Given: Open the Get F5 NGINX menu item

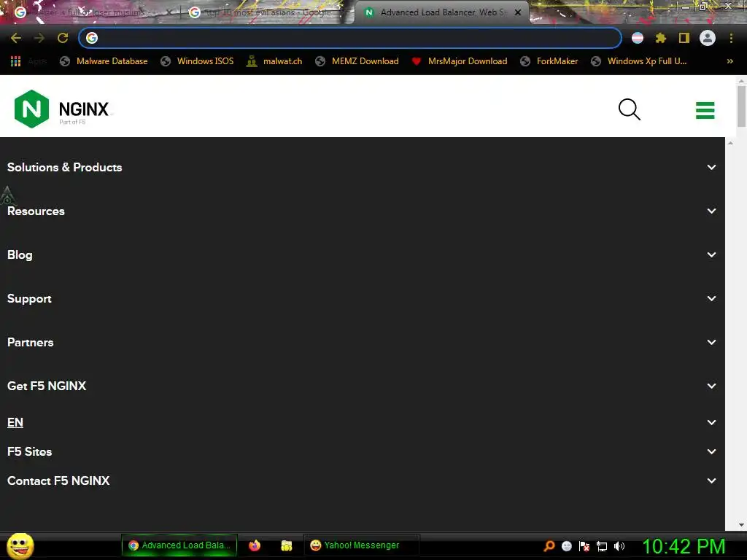Looking at the screenshot, I should pyautogui.click(x=47, y=386).
